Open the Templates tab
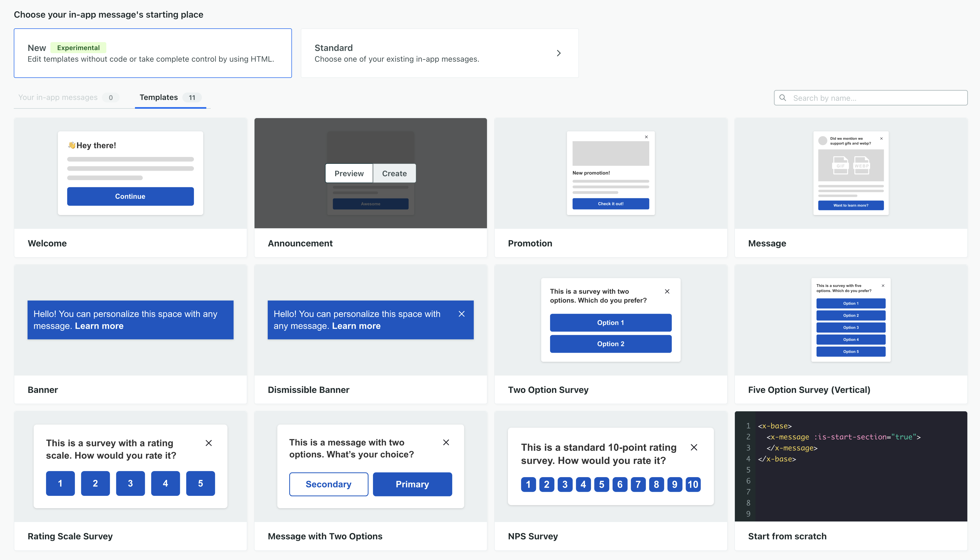The width and height of the screenshot is (980, 560). pos(170,97)
